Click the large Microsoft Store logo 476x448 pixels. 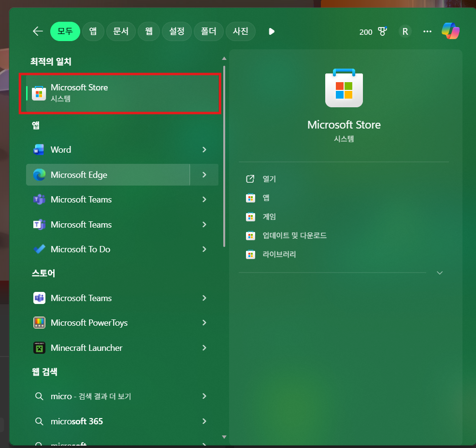(344, 88)
